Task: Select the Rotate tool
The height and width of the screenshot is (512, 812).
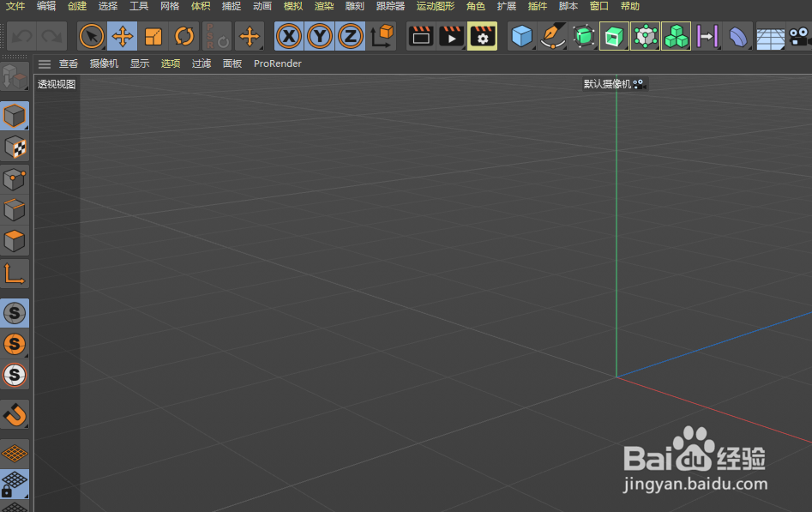Action: point(184,36)
